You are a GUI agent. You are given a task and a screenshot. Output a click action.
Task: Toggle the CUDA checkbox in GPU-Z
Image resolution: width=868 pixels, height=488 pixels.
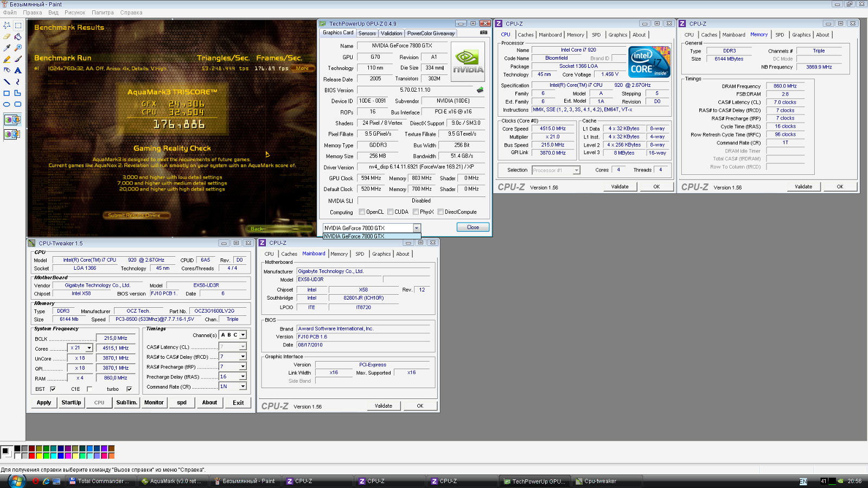click(x=390, y=212)
